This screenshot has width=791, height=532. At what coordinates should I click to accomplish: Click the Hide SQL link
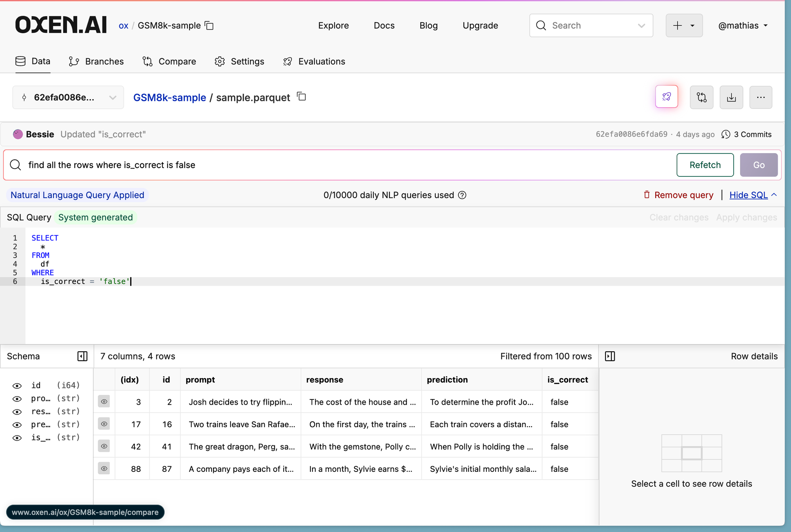(x=748, y=195)
